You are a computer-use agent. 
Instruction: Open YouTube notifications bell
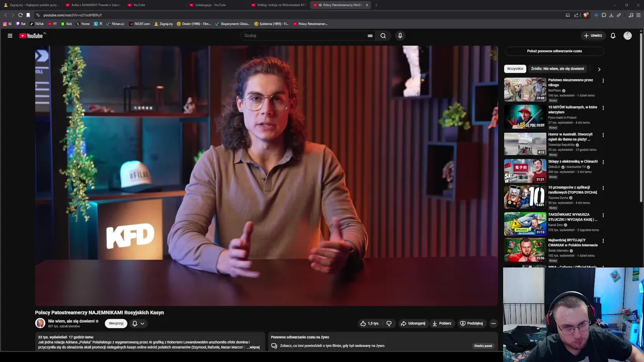[613, 36]
